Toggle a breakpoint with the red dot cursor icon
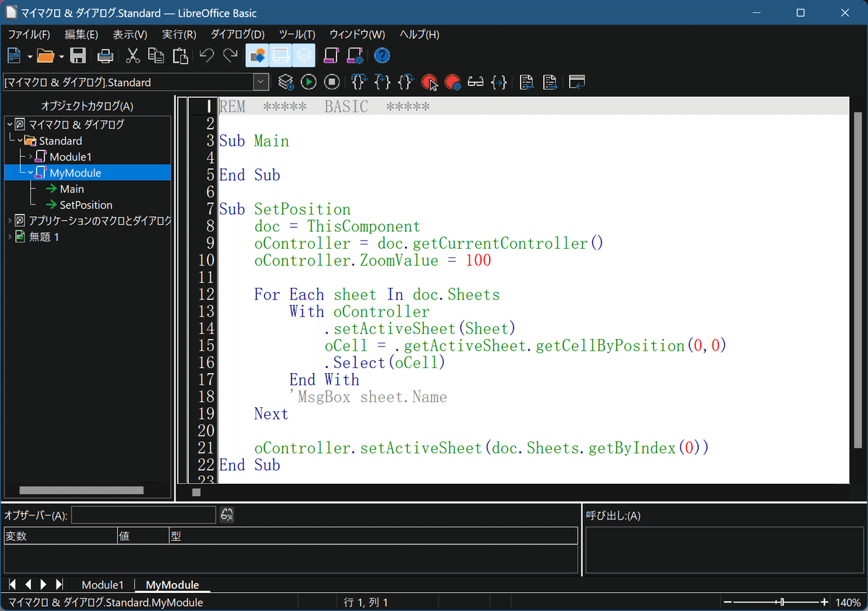Viewport: 868px width, 611px height. tap(429, 82)
